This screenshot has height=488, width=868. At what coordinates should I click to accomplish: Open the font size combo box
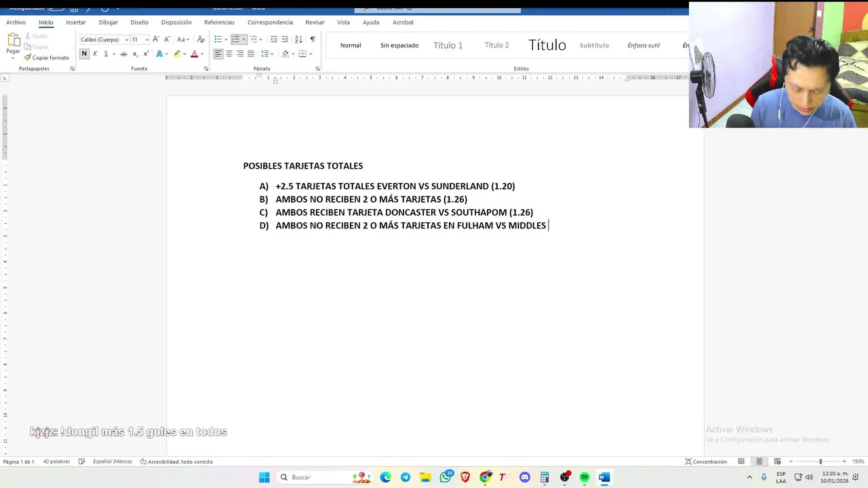[140, 39]
